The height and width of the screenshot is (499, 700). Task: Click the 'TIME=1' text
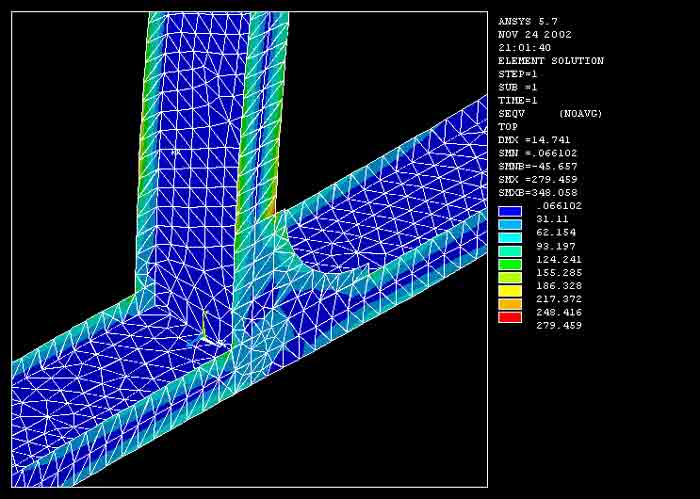point(518,100)
